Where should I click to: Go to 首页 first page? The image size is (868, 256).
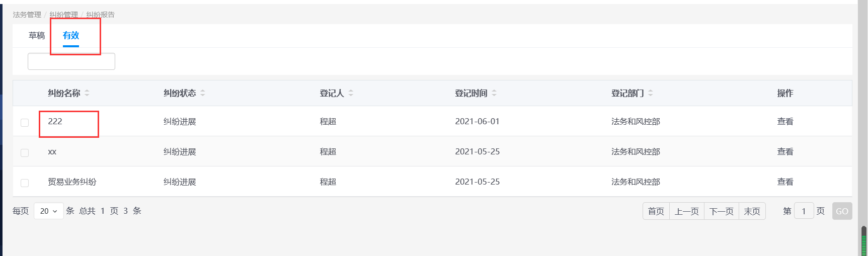coord(656,211)
